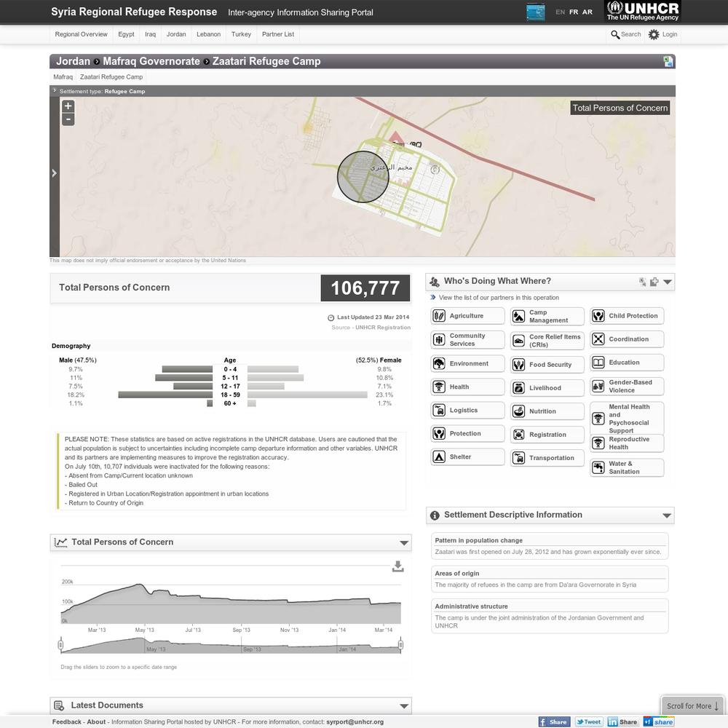Screen dimensions: 728x728
Task: Navigate to the Turkey menu item
Action: coord(241,34)
